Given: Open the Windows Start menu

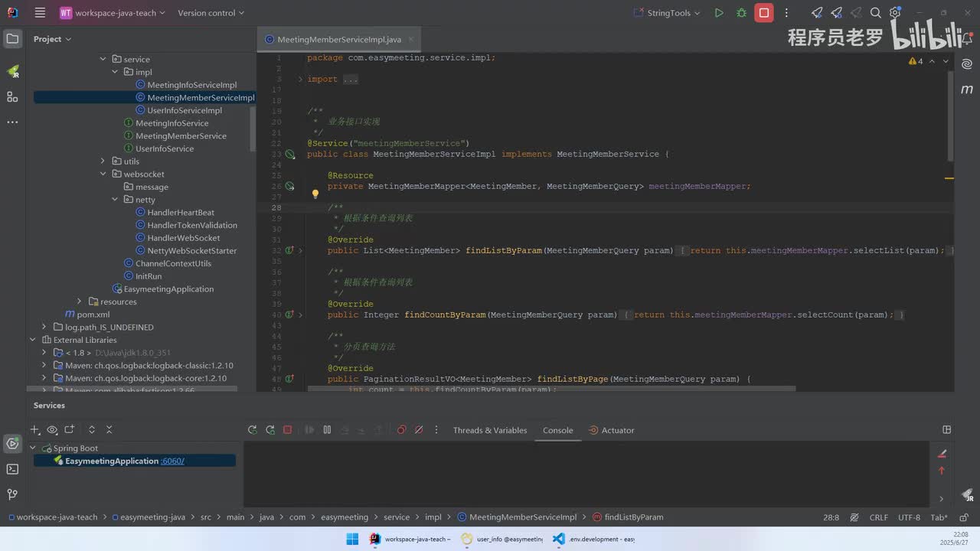Looking at the screenshot, I should coord(352,539).
